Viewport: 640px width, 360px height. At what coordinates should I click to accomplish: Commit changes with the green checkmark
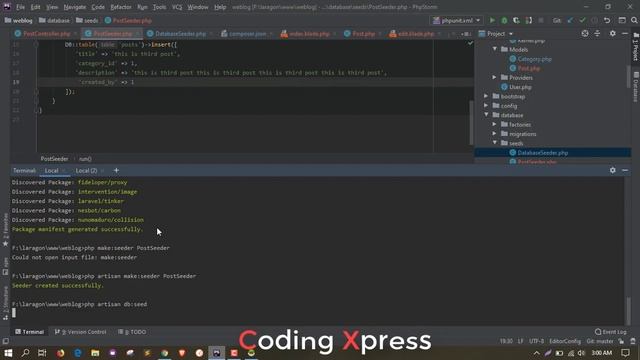tap(582, 20)
